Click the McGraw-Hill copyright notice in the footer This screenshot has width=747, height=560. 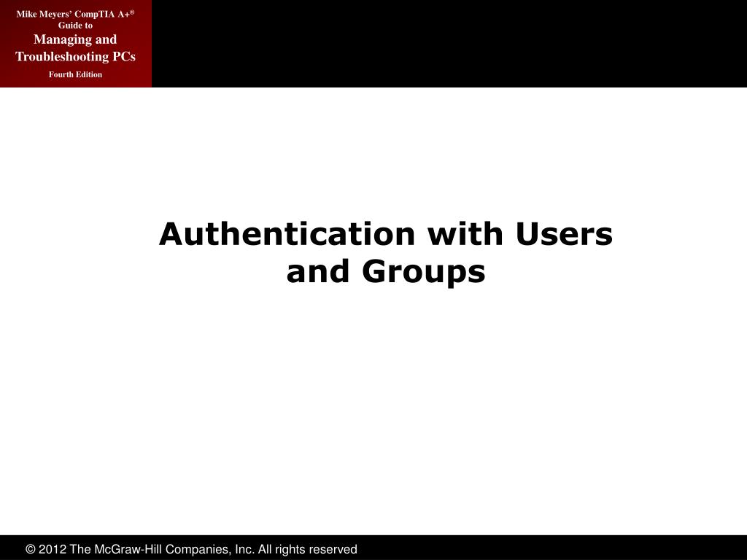[x=191, y=549]
